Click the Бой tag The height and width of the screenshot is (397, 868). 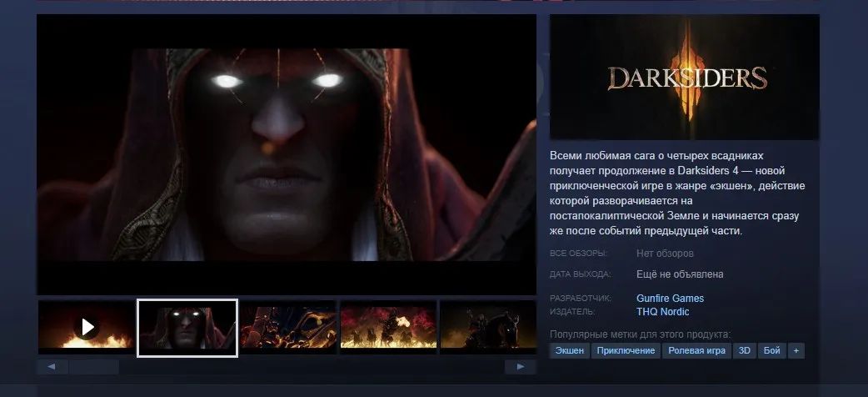[x=771, y=350]
